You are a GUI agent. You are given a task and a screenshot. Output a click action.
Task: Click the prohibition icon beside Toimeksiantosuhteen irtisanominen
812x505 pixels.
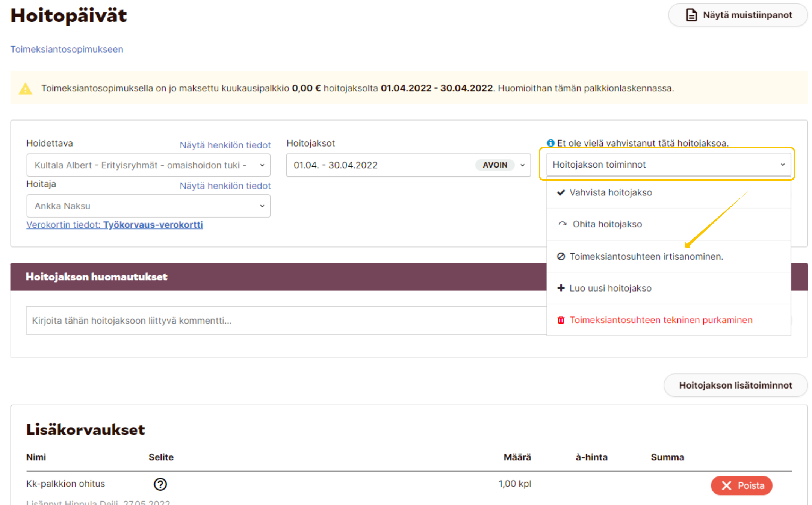(561, 256)
